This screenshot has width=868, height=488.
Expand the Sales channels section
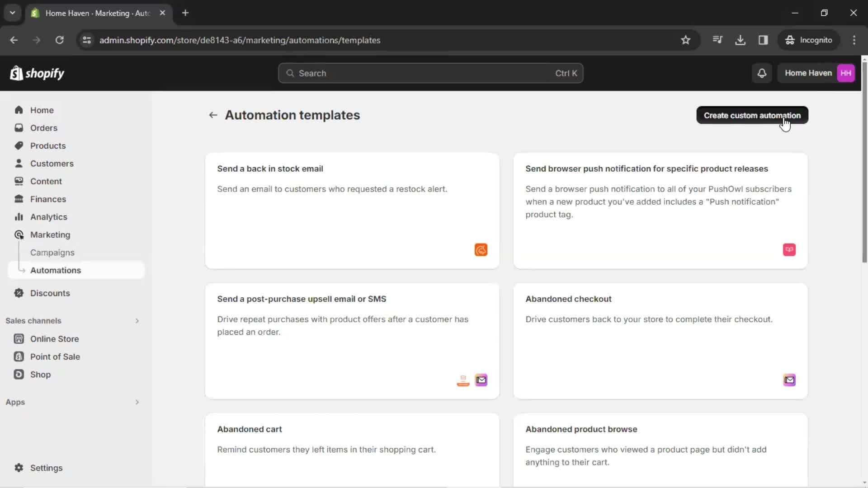point(136,320)
